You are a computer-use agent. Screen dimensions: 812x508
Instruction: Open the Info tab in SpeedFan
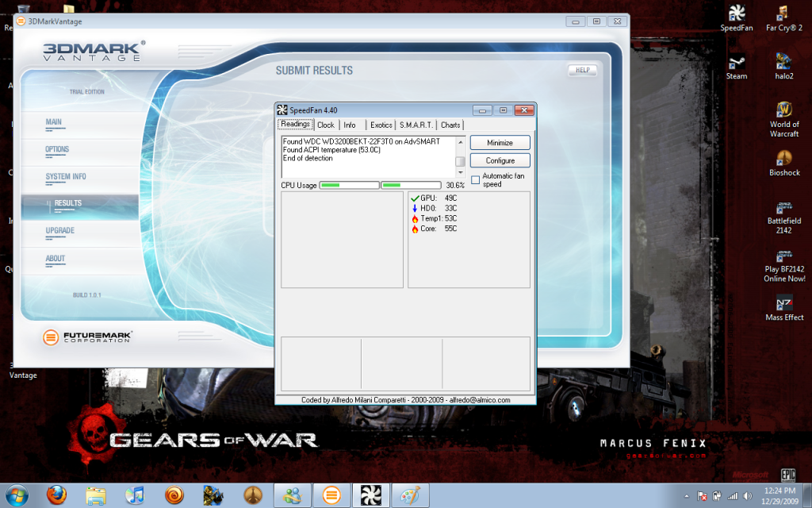tap(350, 125)
